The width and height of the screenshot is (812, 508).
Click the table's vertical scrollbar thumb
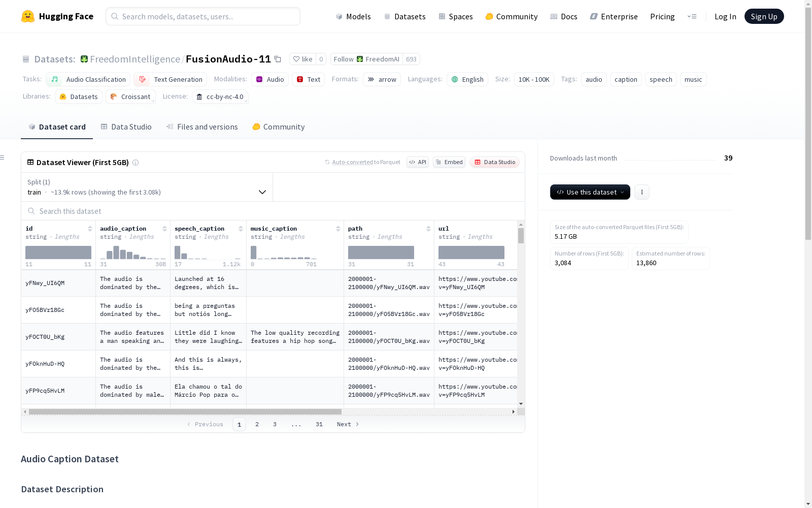point(521,236)
